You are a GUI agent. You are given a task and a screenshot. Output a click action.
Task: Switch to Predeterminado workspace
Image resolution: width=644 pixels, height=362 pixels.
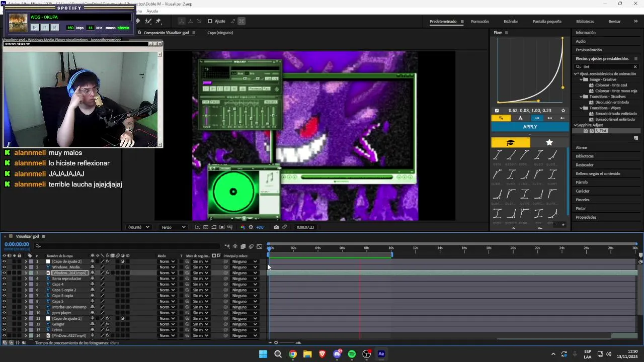point(443,22)
